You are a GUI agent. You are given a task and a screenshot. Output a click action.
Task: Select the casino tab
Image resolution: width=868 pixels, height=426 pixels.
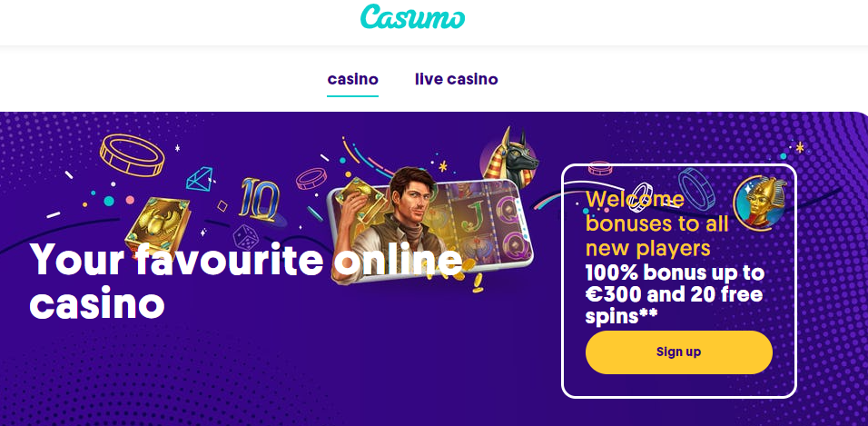(x=352, y=79)
